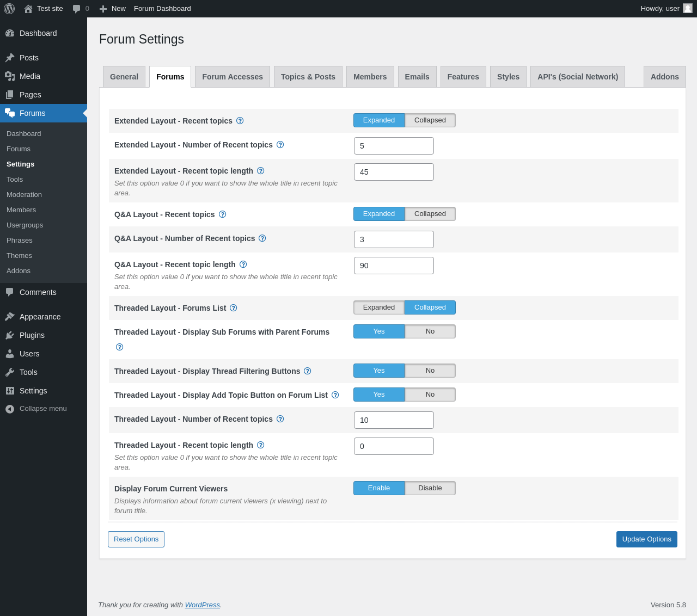The image size is (697, 616).
Task: Open the Forum Accesses tab
Action: point(233,77)
